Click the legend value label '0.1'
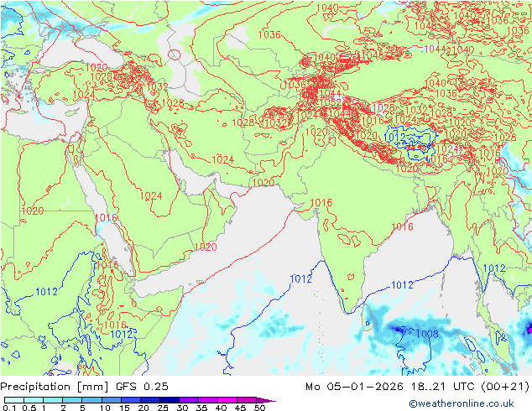This screenshot has height=411, width=532. 9,408
